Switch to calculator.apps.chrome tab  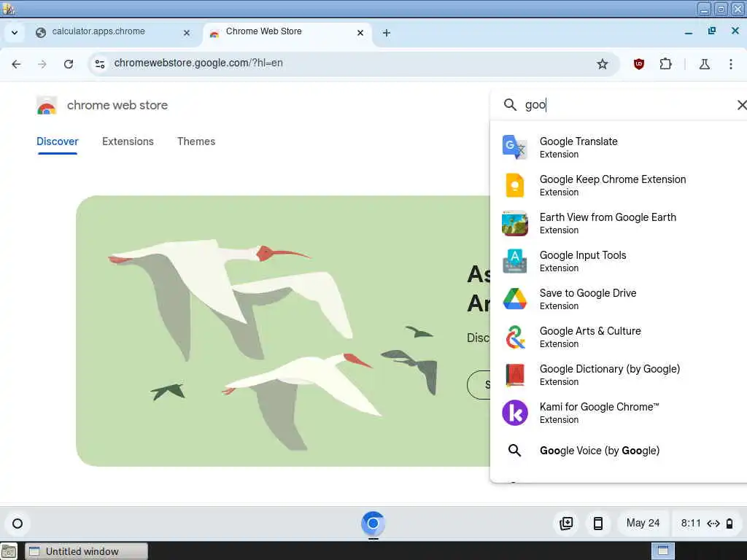(115, 33)
